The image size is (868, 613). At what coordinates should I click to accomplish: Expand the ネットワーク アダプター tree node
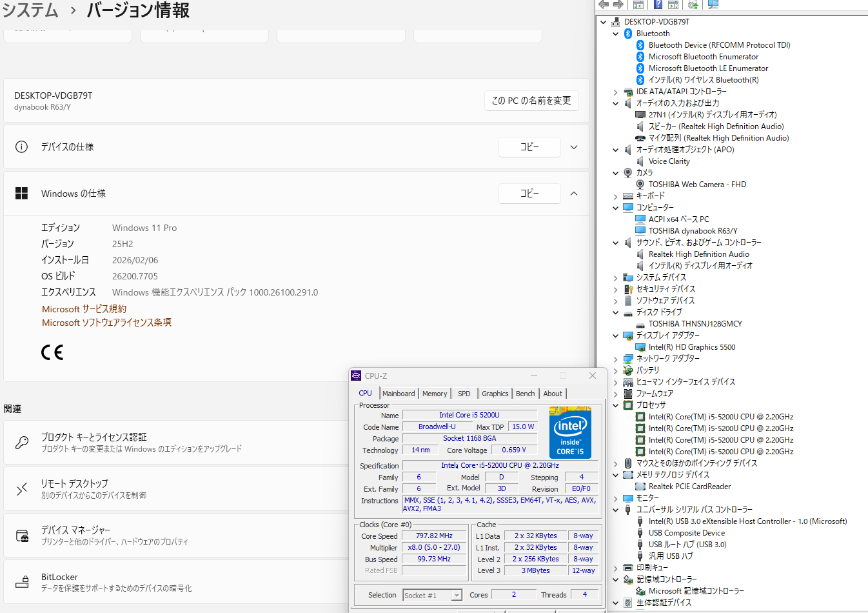pyautogui.click(x=616, y=359)
